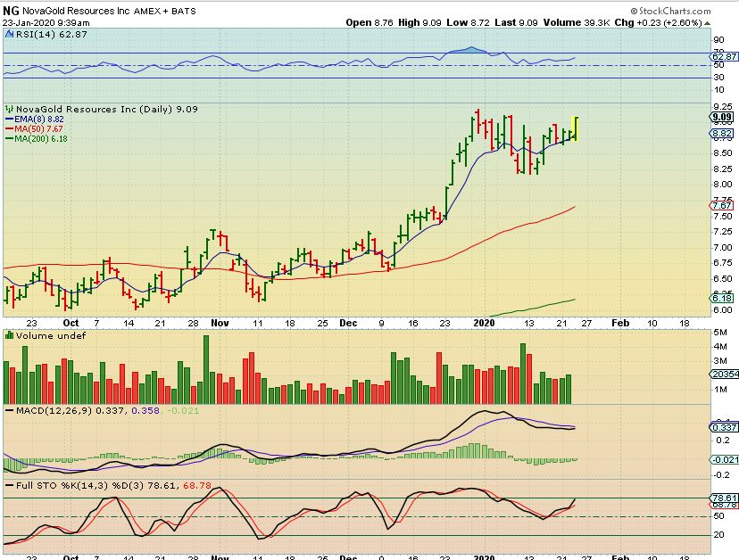
Task: Click the 7.00 price-axis label
Action: (722, 247)
